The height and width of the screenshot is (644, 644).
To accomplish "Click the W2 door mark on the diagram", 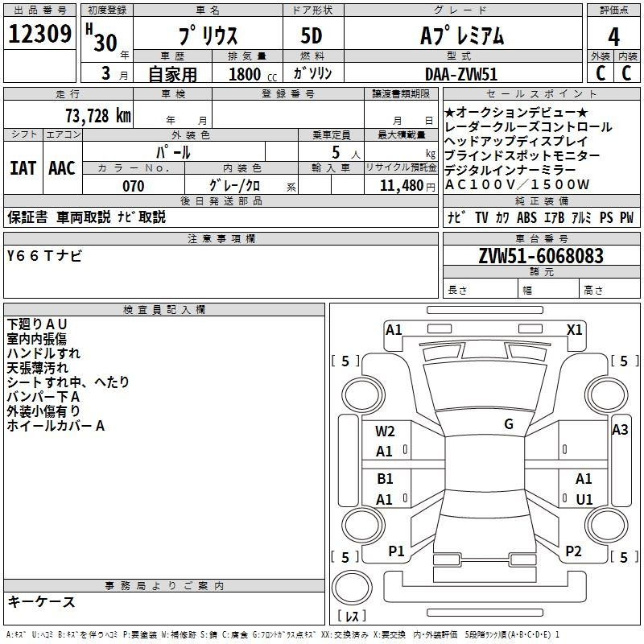I will [x=385, y=431].
